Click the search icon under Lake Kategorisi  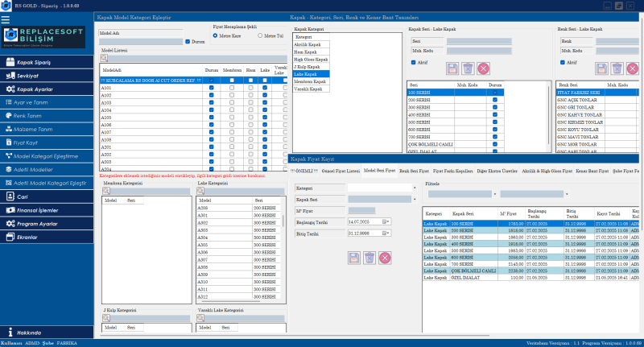pyautogui.click(x=200, y=191)
